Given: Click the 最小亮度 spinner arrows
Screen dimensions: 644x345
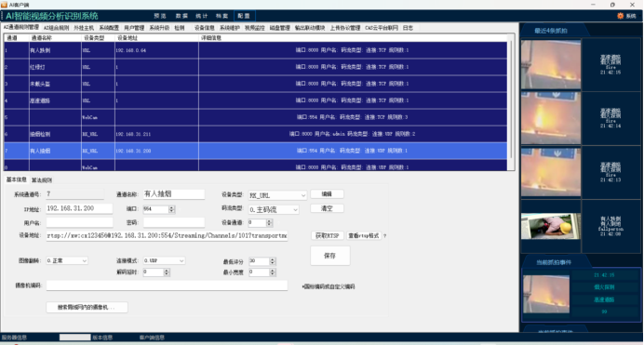Looking at the screenshot, I should [x=273, y=272].
